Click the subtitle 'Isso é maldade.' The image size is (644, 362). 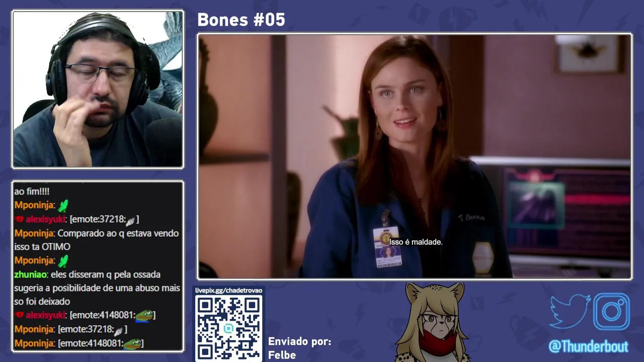(416, 242)
